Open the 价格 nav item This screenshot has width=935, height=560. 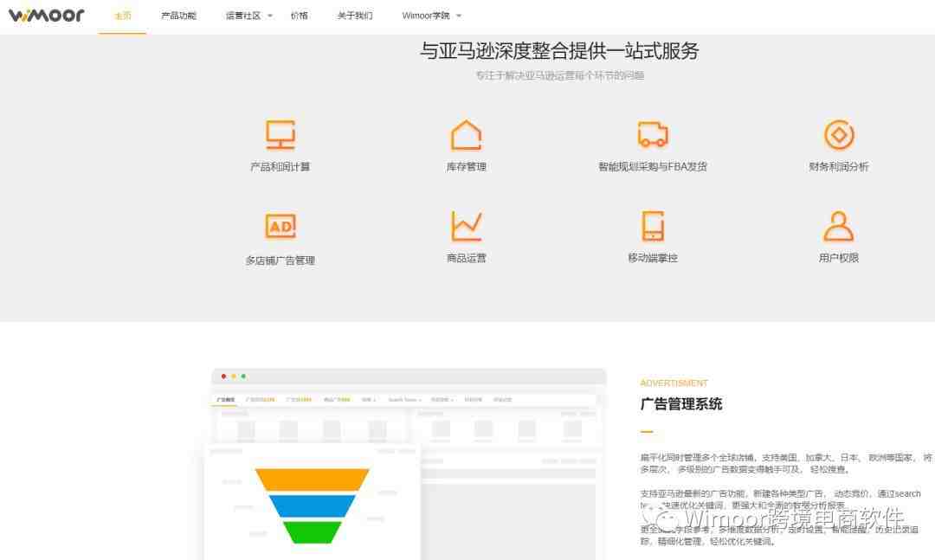300,16
